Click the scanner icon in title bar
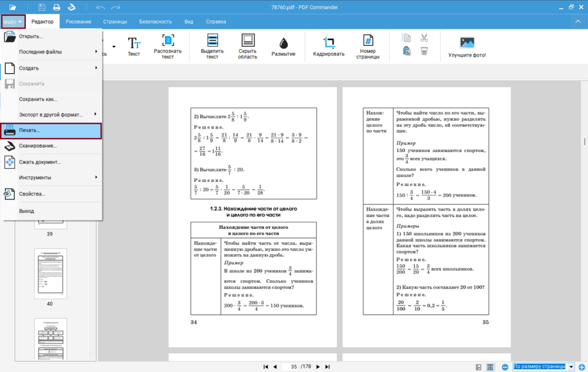Image resolution: width=588 pixels, height=372 pixels. 71,7
